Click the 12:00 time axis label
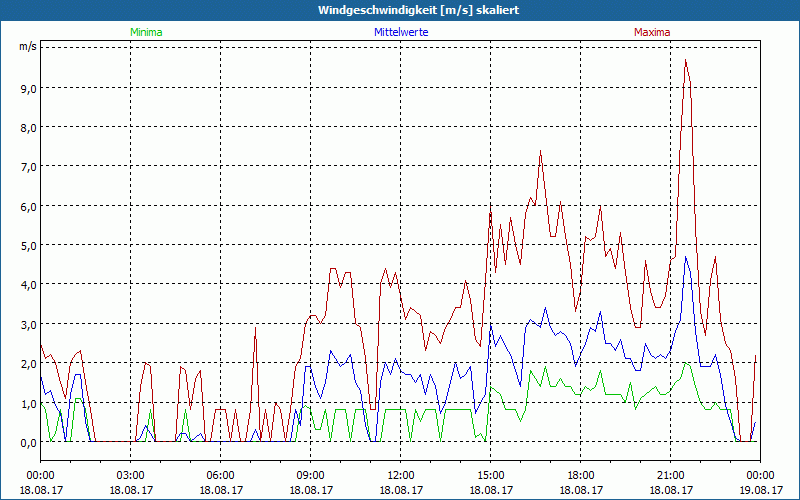800x500 pixels. click(401, 476)
